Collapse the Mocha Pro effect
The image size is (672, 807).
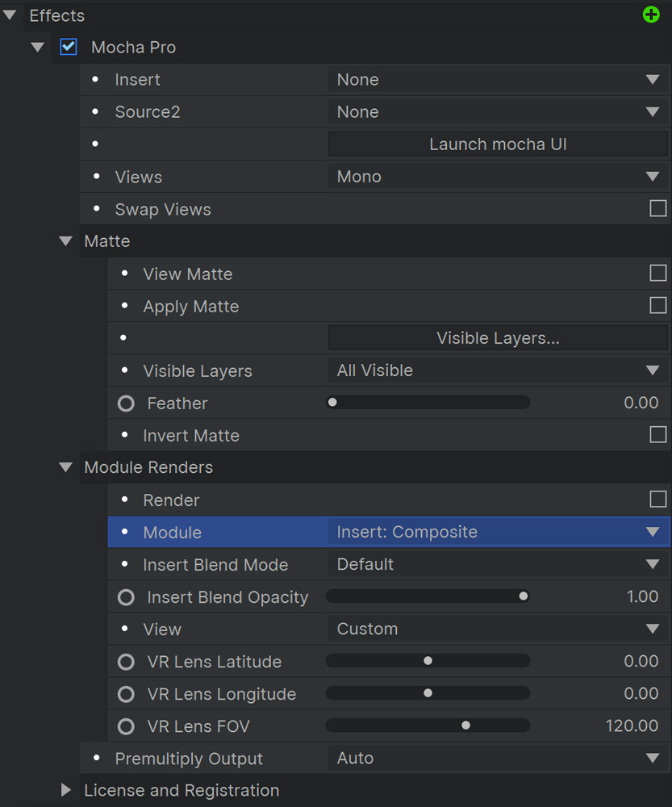(38, 48)
